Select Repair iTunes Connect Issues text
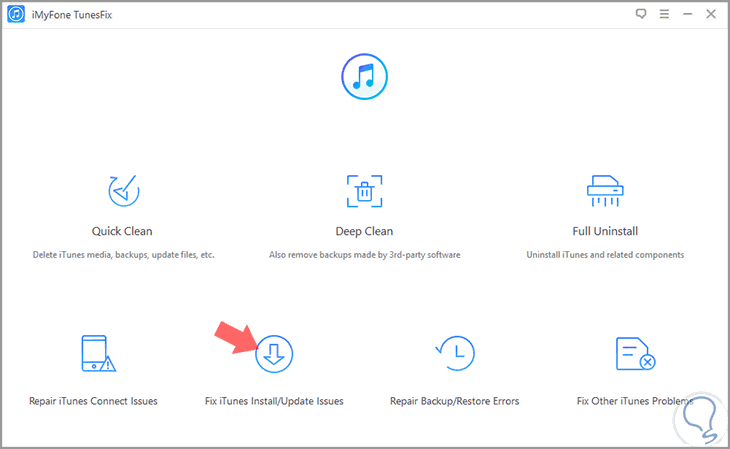The width and height of the screenshot is (730, 449). point(93,401)
